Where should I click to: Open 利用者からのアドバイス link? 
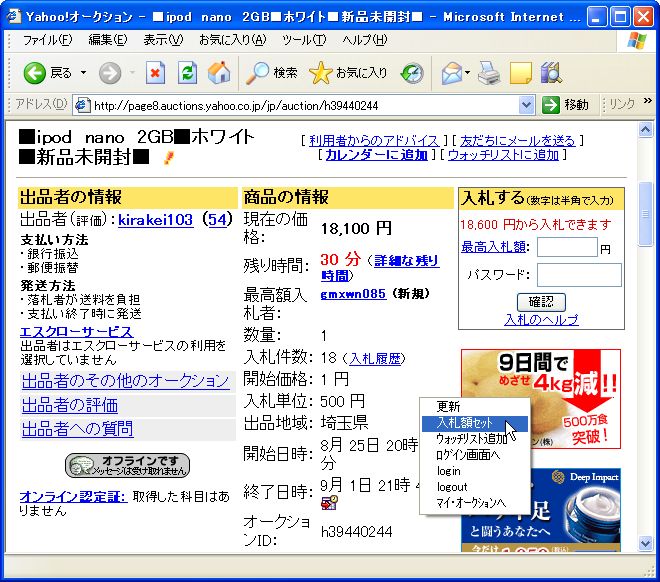pos(374,141)
